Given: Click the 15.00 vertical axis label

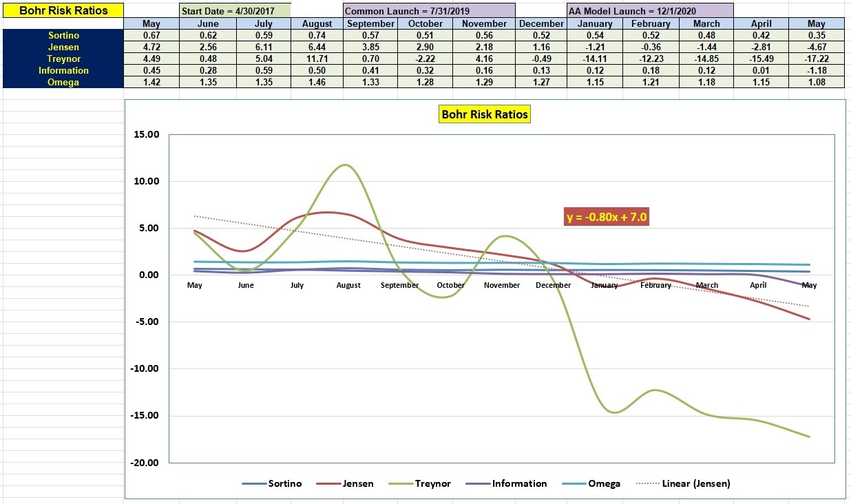Looking at the screenshot, I should (x=146, y=135).
